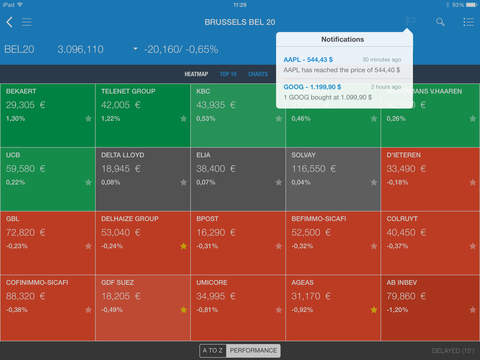This screenshot has height=360, width=480.
Task: Open the ELIA stock tile
Action: click(x=238, y=179)
